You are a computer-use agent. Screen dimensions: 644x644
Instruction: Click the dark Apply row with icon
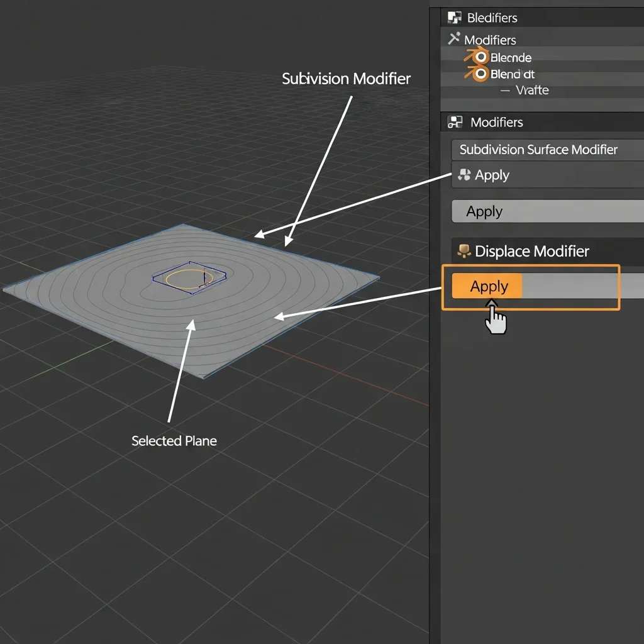[x=548, y=175]
